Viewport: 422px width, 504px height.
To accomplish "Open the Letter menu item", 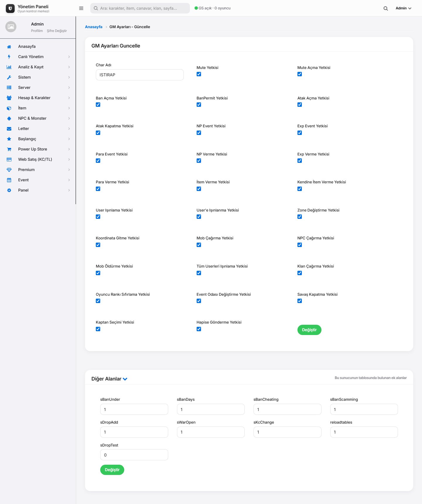I will tap(38, 129).
